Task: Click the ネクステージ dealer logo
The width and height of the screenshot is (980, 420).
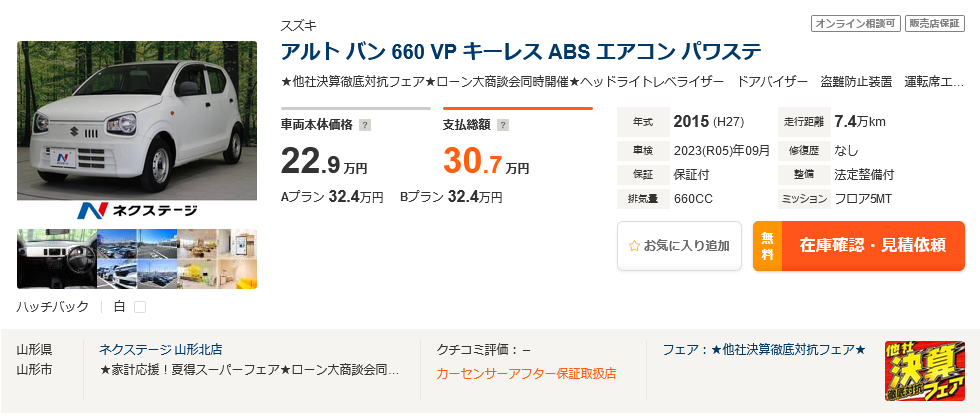Action: 137,210
